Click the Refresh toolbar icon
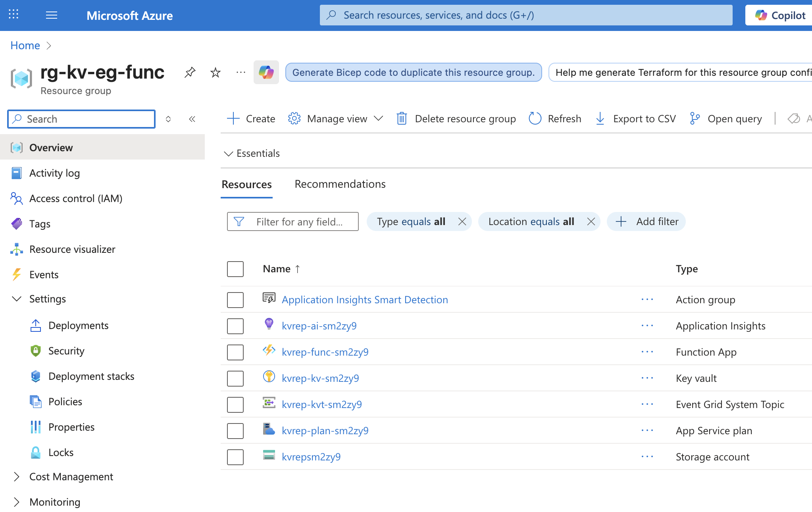The height and width of the screenshot is (512, 812). click(535, 119)
